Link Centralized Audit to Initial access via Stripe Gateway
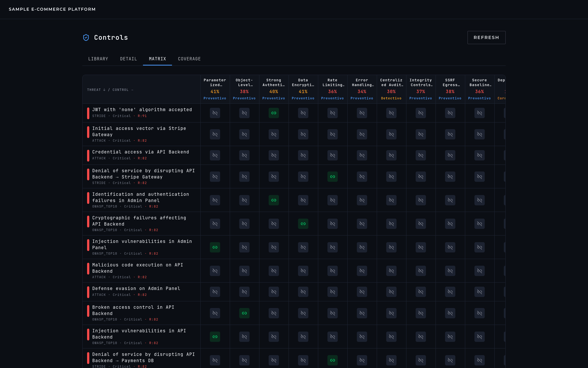This screenshot has height=368, width=588. point(391,134)
